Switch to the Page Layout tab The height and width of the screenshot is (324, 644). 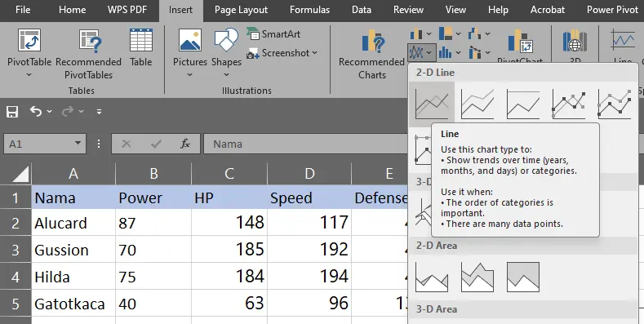click(x=241, y=10)
